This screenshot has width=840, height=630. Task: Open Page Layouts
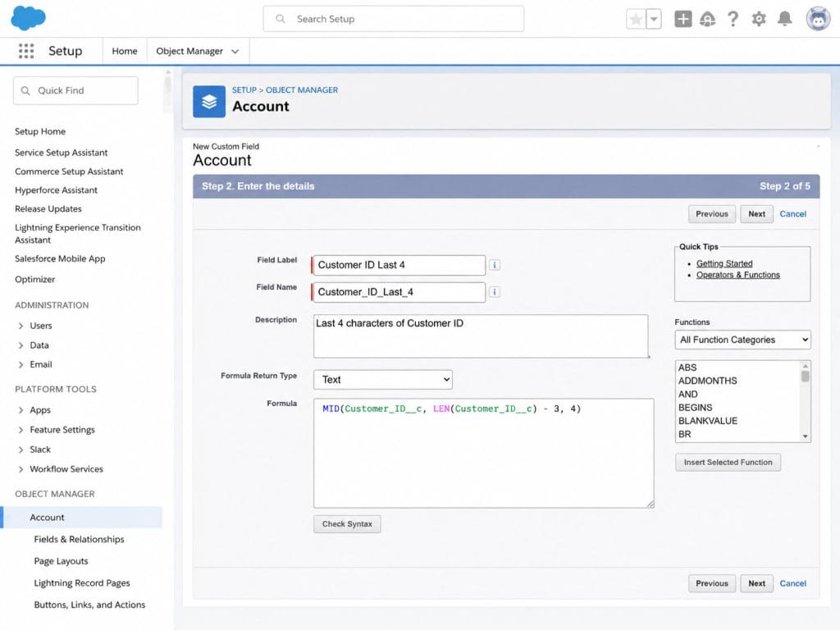[x=61, y=561]
